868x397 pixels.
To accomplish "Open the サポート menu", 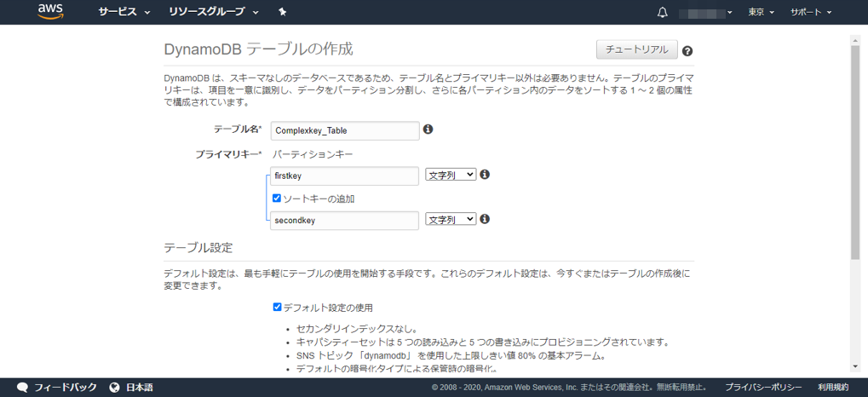I will [x=811, y=12].
